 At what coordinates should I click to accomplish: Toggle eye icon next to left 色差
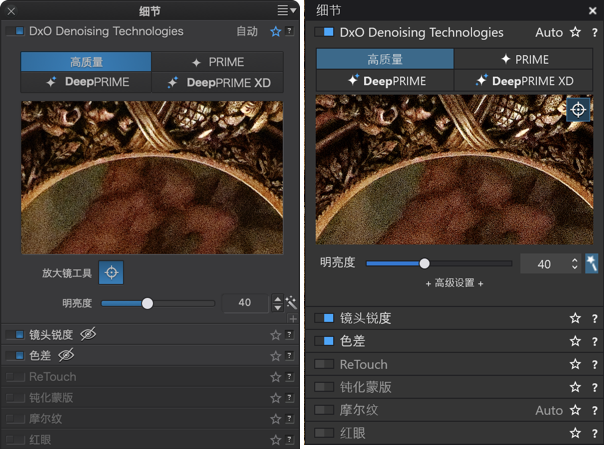(x=66, y=355)
